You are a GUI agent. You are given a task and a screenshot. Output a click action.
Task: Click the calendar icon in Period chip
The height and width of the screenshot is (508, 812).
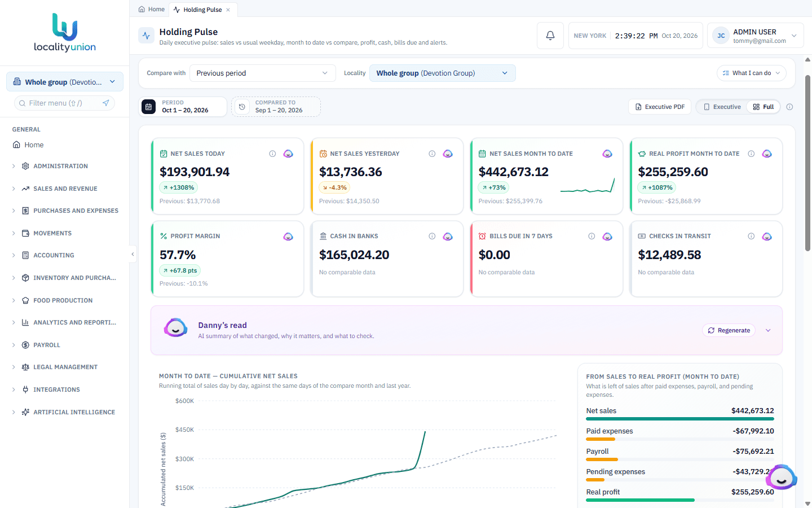148,107
